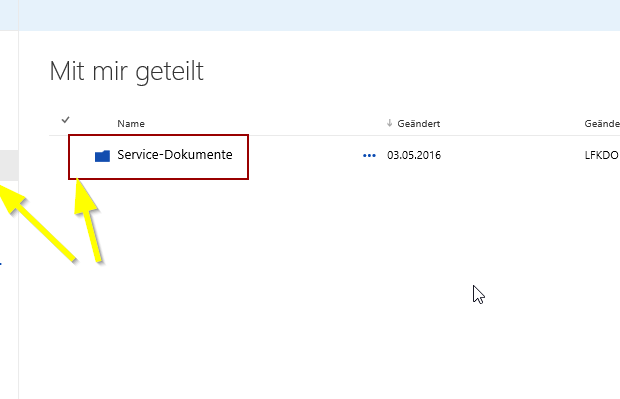Viewport: 620px width, 399px height.
Task: Click blank space between Name and Geändert headers
Action: coord(265,124)
